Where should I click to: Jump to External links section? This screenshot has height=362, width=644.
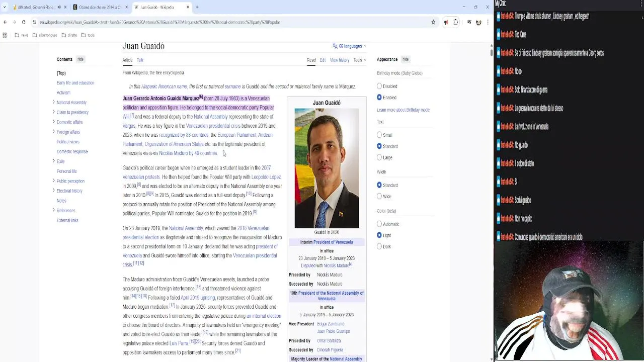(67, 220)
